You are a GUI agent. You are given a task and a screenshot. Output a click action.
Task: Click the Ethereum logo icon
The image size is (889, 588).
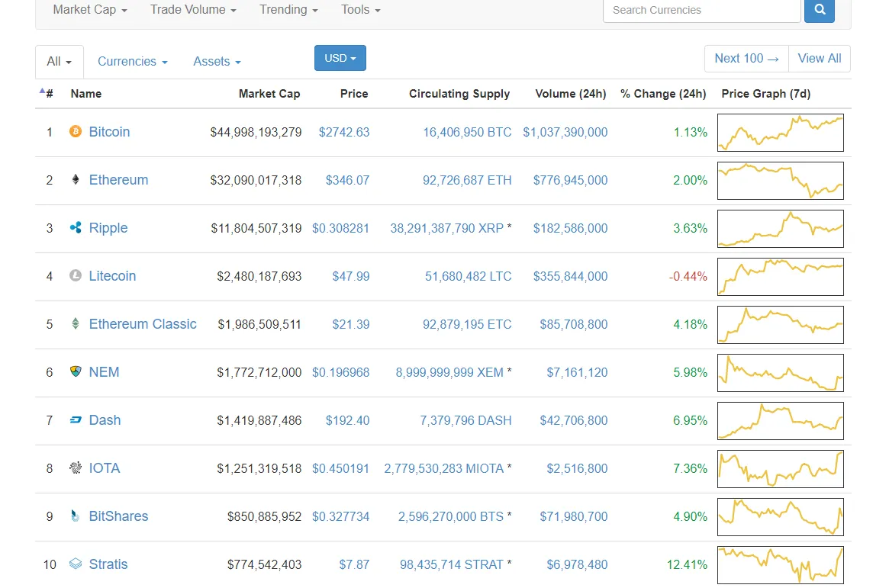click(76, 179)
